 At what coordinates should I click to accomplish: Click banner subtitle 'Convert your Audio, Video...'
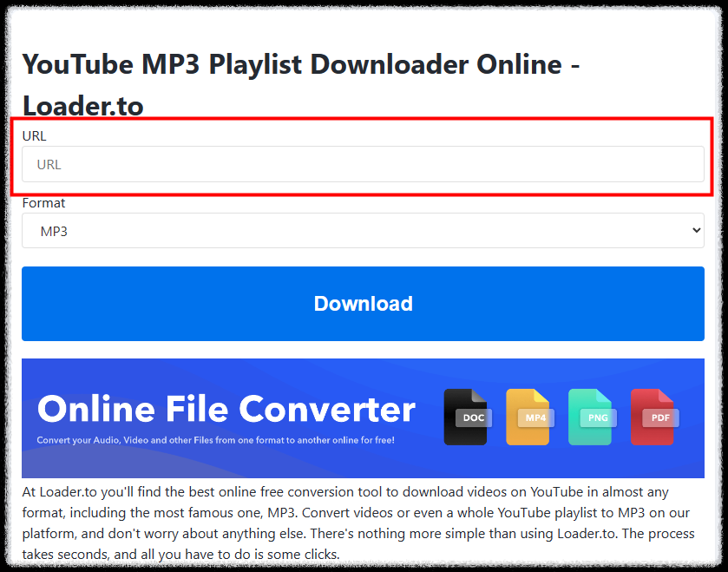tap(215, 440)
